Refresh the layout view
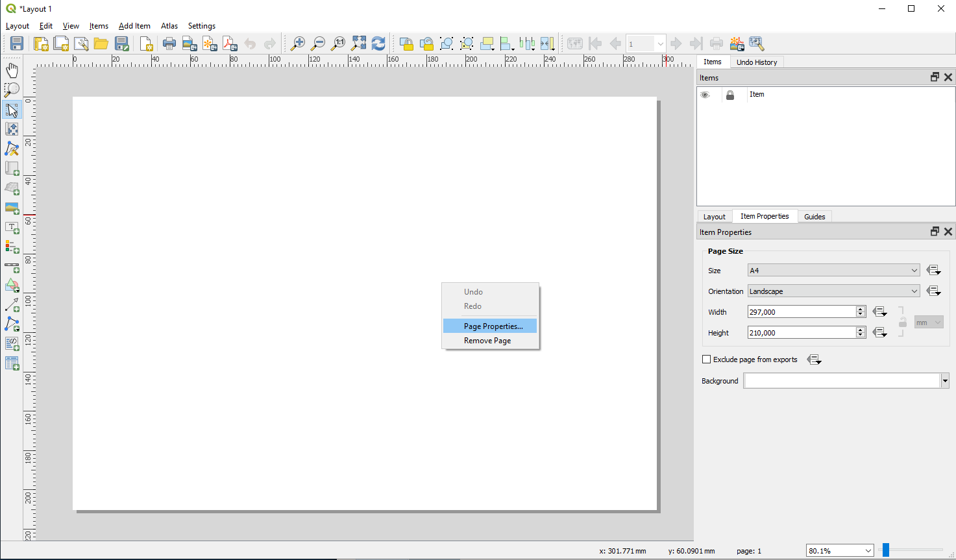The height and width of the screenshot is (560, 956). pyautogui.click(x=378, y=43)
